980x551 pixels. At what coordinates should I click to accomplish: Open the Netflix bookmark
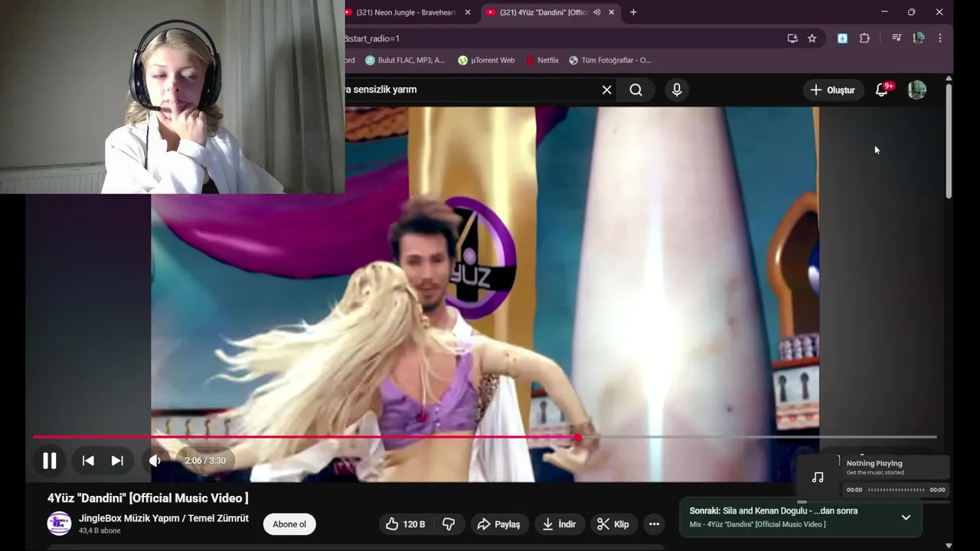click(542, 60)
